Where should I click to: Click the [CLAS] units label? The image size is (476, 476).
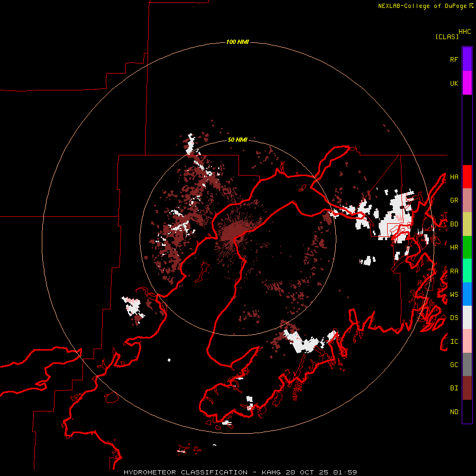447,36
